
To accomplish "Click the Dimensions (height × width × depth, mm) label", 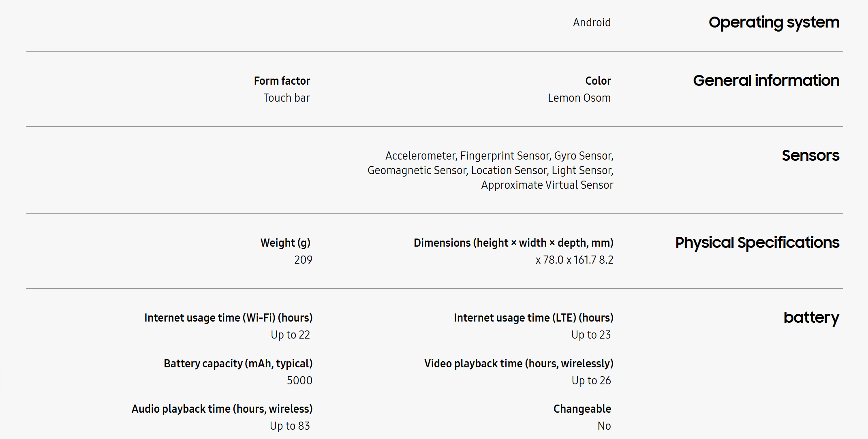I will 513,243.
